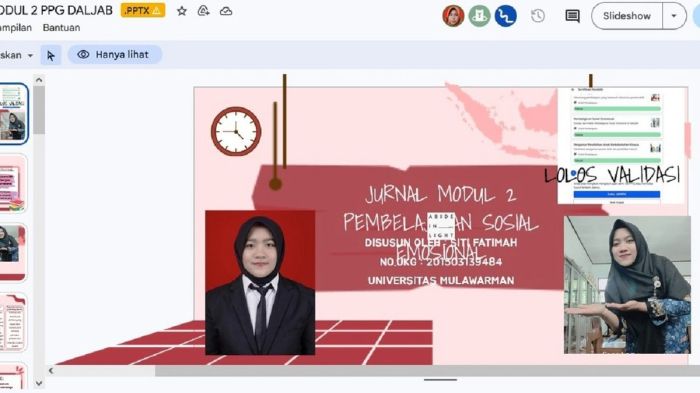Open the version history clock icon
The image size is (700, 393).
pyautogui.click(x=538, y=16)
